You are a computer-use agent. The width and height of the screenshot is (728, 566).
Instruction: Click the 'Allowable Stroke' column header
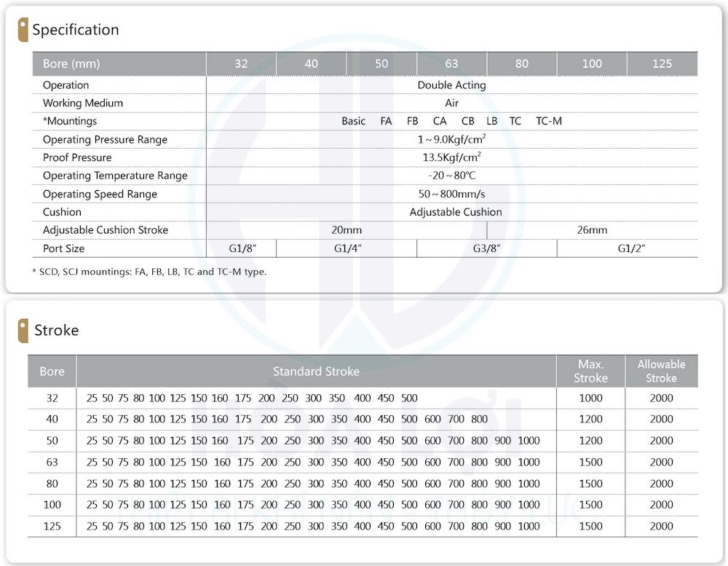tap(661, 372)
